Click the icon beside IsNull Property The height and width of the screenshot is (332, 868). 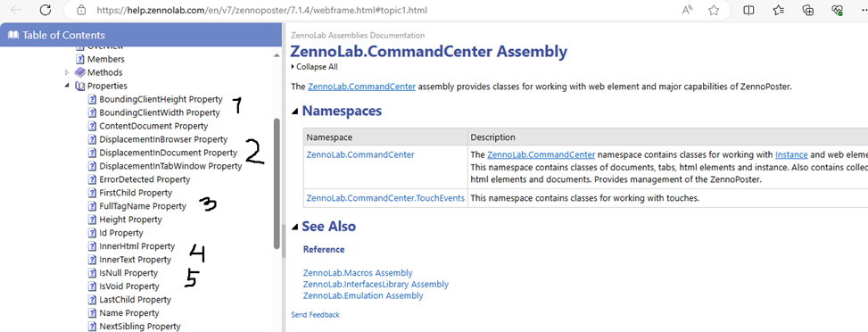pos(93,273)
